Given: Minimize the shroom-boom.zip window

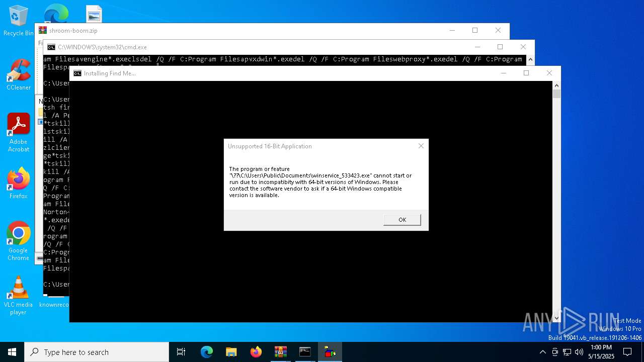Looking at the screenshot, I should 452,30.
